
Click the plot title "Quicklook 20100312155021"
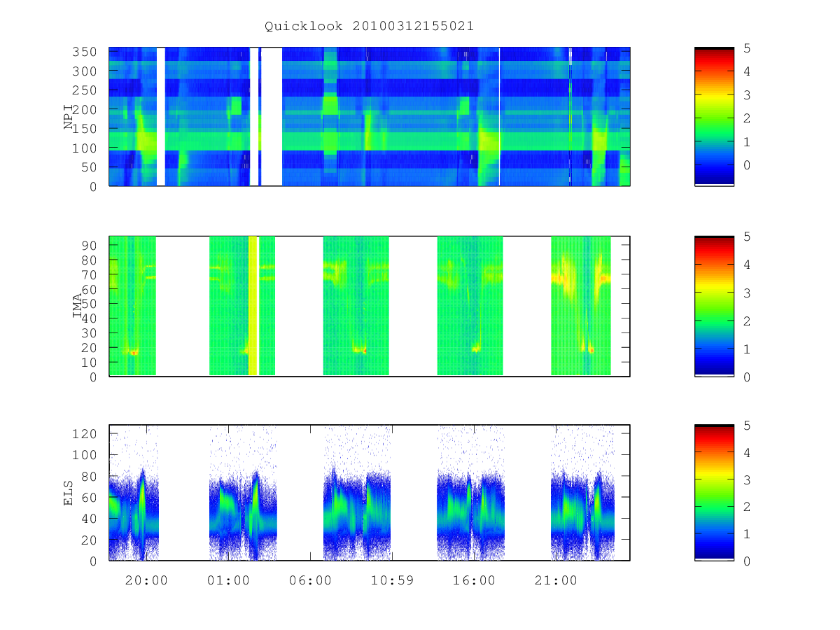pyautogui.click(x=369, y=27)
